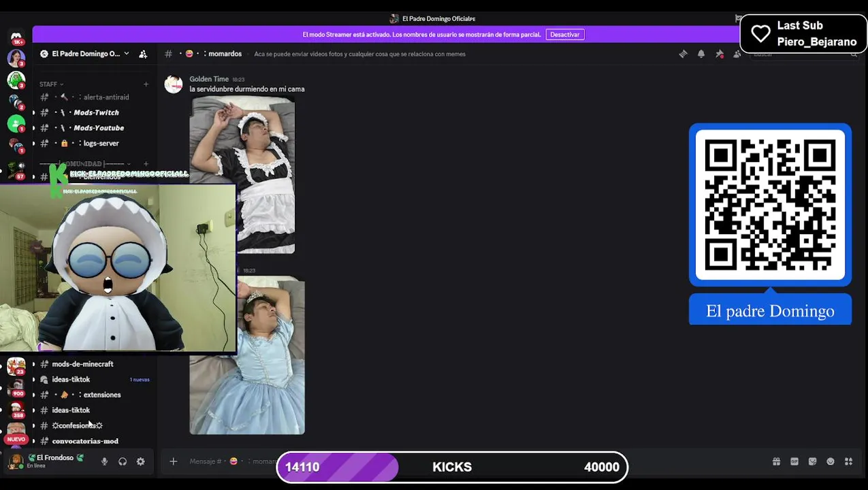Open server icon with 900 badge
Image resolution: width=868 pixels, height=490 pixels.
coord(16,389)
